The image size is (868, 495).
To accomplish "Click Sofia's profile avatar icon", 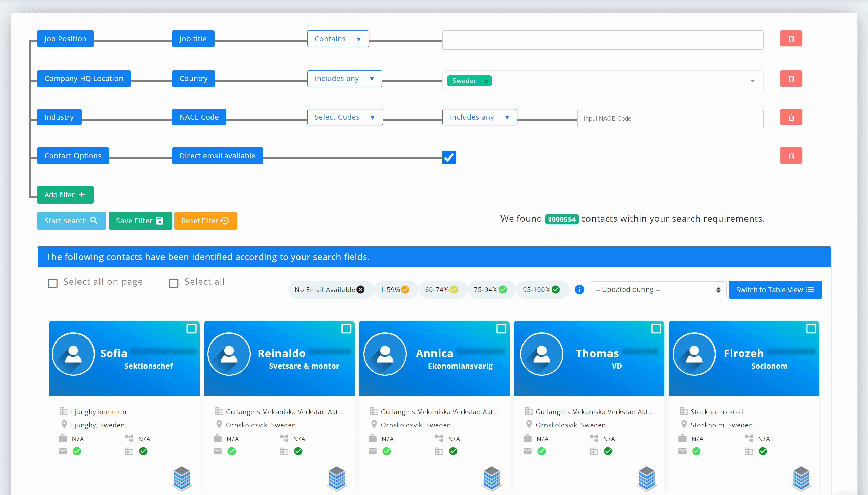I will (x=73, y=354).
